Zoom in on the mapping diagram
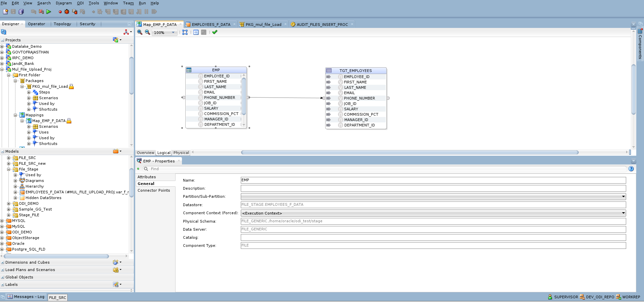The height and width of the screenshot is (302, 644). [140, 32]
